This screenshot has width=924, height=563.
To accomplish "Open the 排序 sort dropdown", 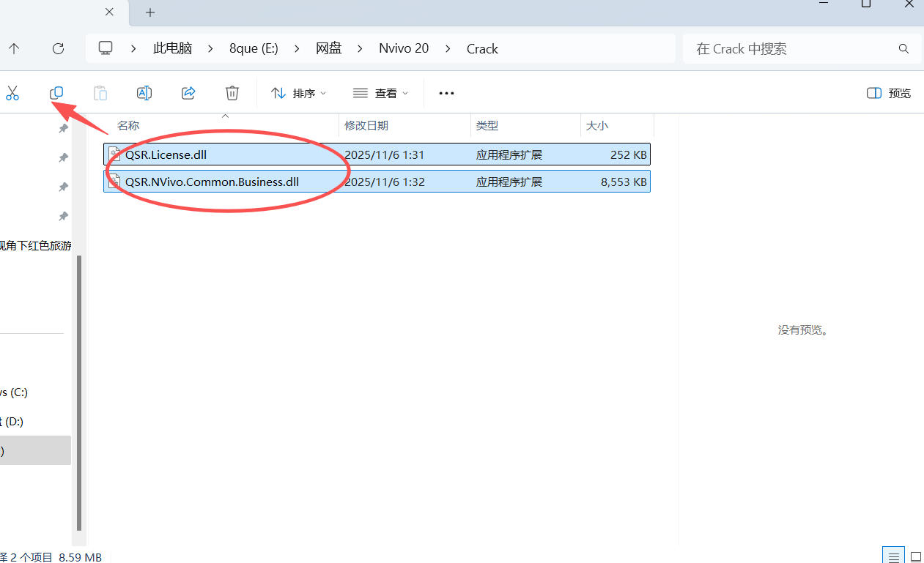I will (298, 93).
